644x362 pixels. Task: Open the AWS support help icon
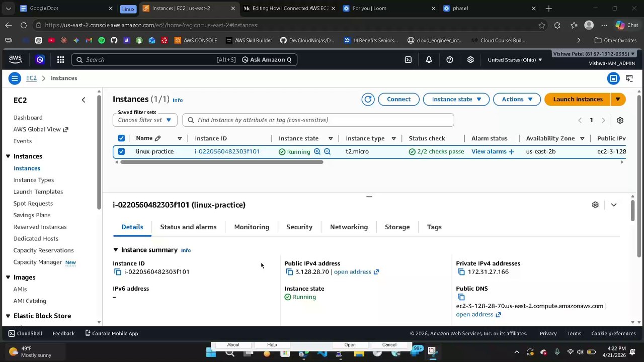point(450,59)
